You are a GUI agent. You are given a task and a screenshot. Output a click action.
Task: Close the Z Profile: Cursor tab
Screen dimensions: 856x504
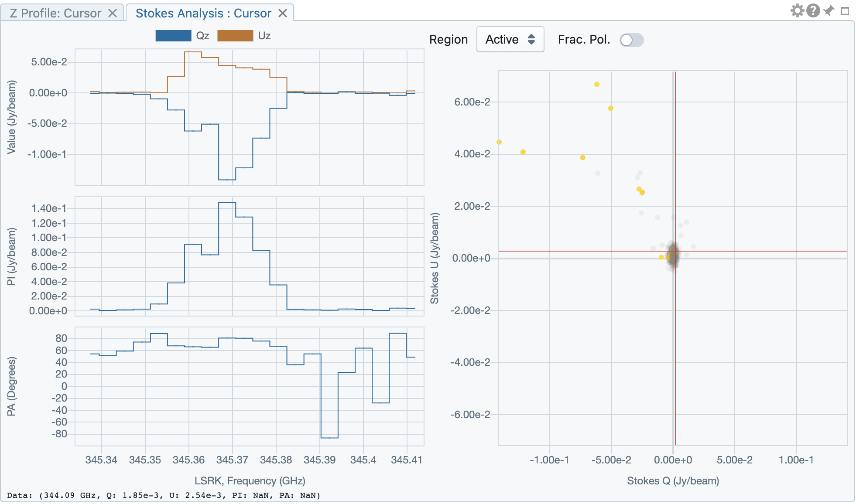[x=113, y=13]
